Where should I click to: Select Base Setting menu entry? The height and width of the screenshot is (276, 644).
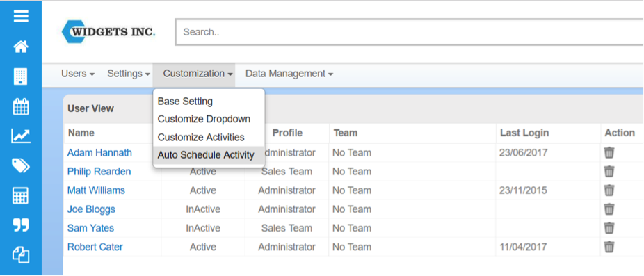(209, 101)
